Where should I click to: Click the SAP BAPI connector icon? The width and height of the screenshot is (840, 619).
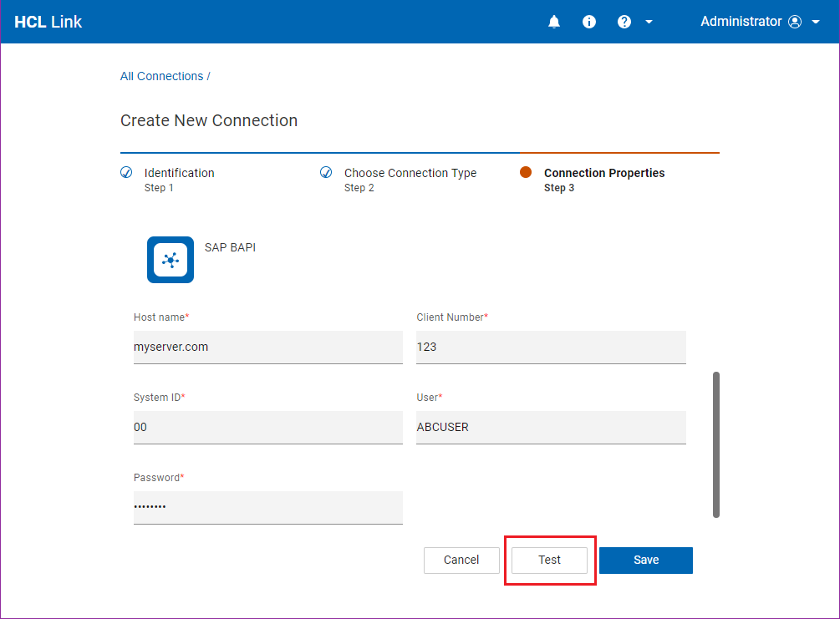171,260
